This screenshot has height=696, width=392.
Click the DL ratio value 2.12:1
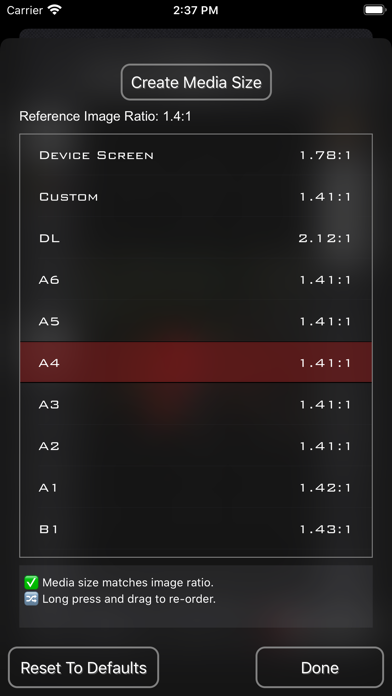coord(325,238)
